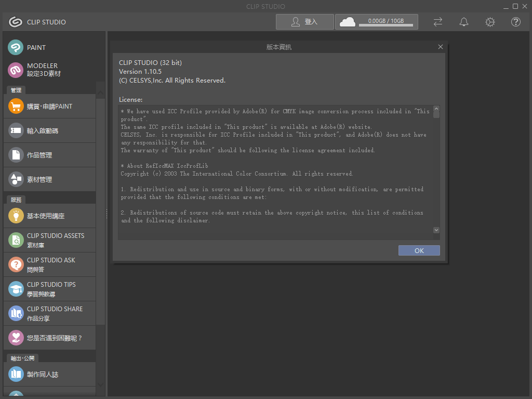The image size is (532, 399).
Task: Open the settings gear menu
Action: coord(489,22)
